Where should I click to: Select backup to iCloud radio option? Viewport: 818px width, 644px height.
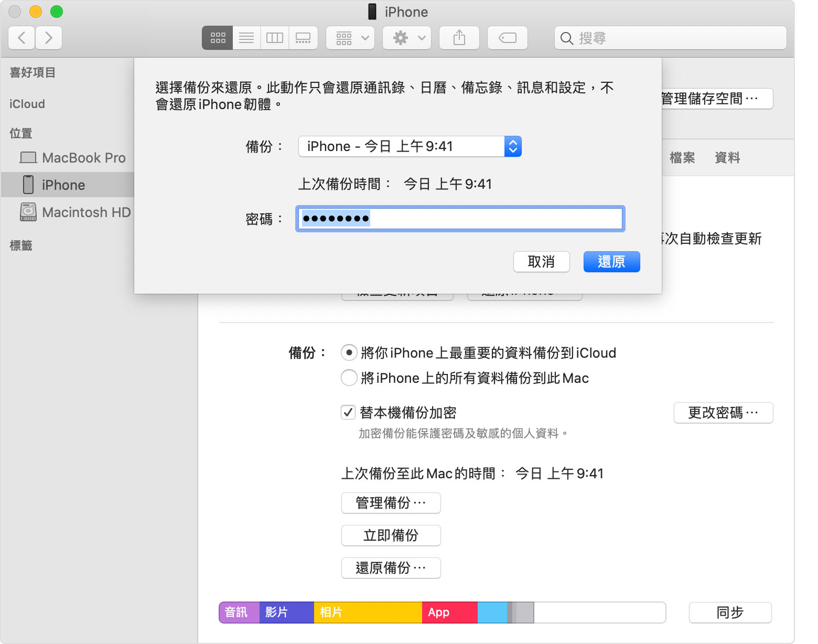(x=349, y=352)
